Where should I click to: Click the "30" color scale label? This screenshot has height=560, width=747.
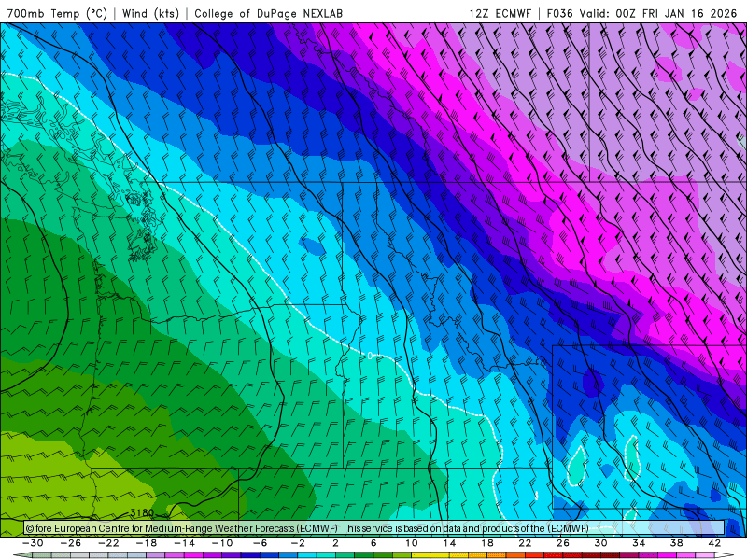pyautogui.click(x=600, y=543)
